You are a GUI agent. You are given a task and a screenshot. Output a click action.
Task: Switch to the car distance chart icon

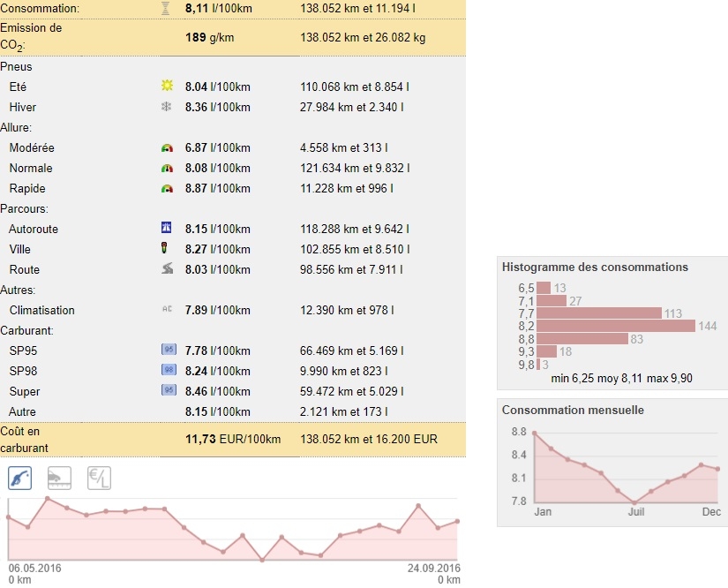coord(59,478)
